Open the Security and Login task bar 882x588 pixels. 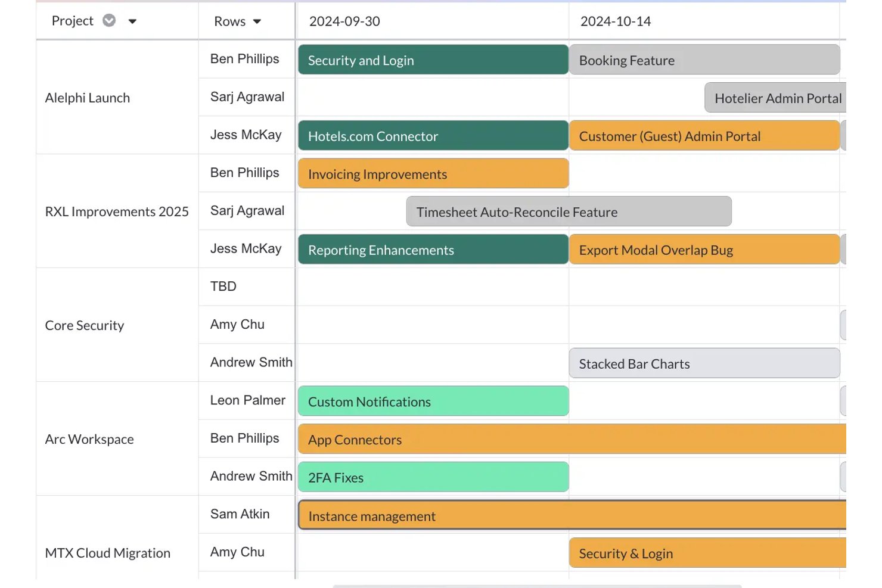click(433, 60)
